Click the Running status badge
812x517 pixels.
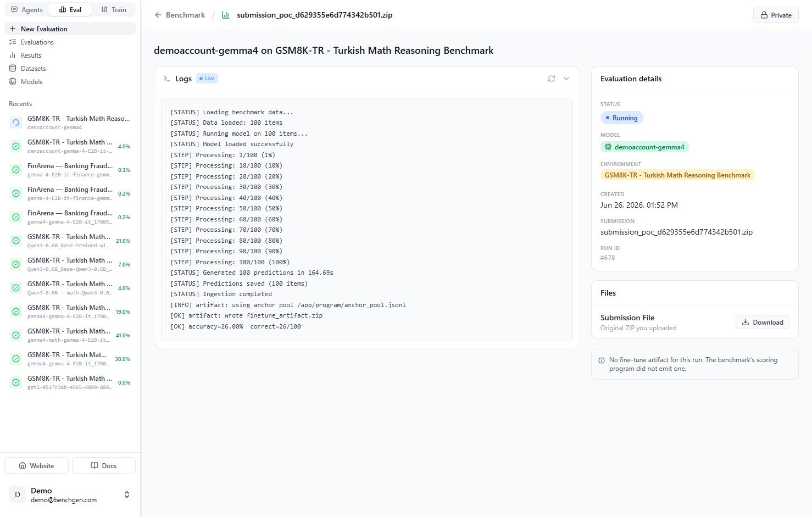pyautogui.click(x=621, y=118)
